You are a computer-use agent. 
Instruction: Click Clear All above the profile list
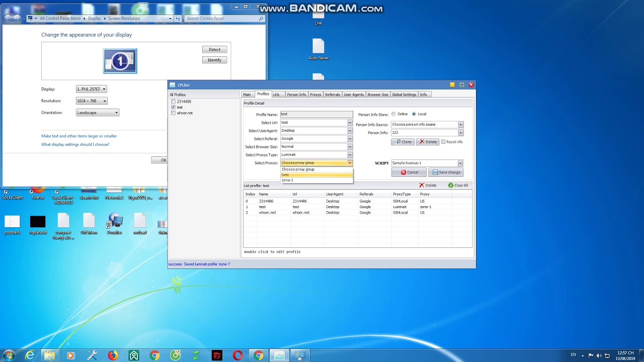click(458, 185)
